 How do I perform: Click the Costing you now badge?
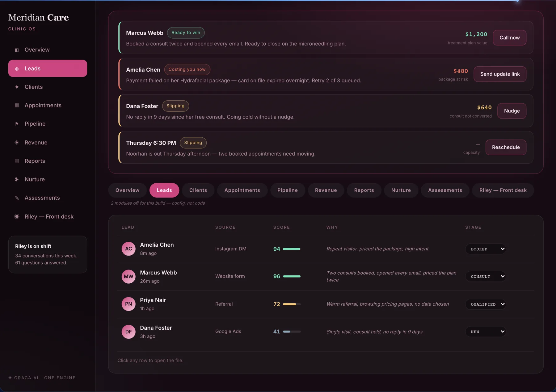pos(187,69)
